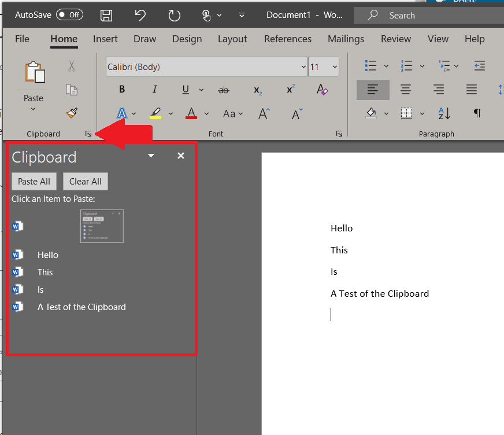This screenshot has height=435, width=504.
Task: Paste the 'Hello' clipboard item
Action: click(48, 255)
